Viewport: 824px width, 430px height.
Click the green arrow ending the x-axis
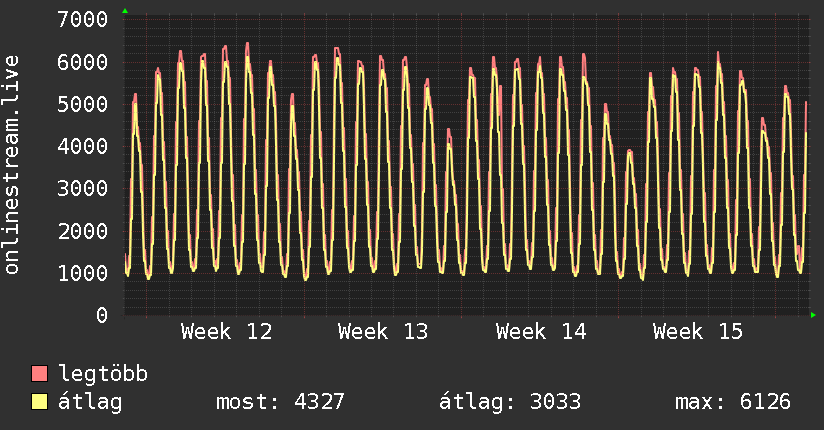click(x=813, y=315)
